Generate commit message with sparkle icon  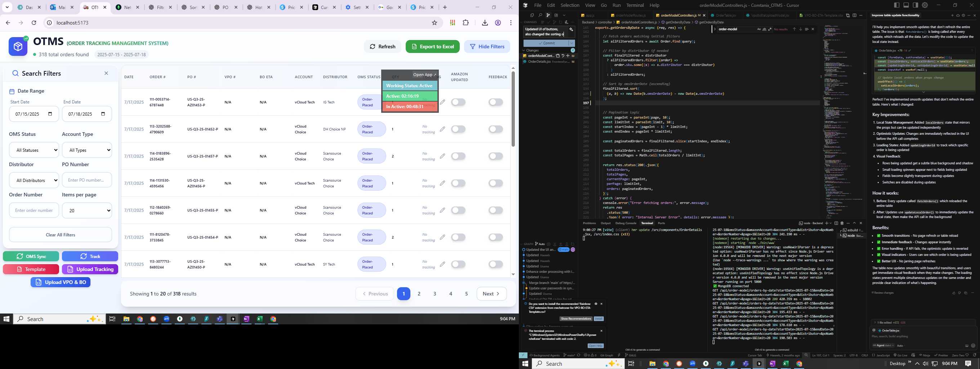(x=571, y=29)
